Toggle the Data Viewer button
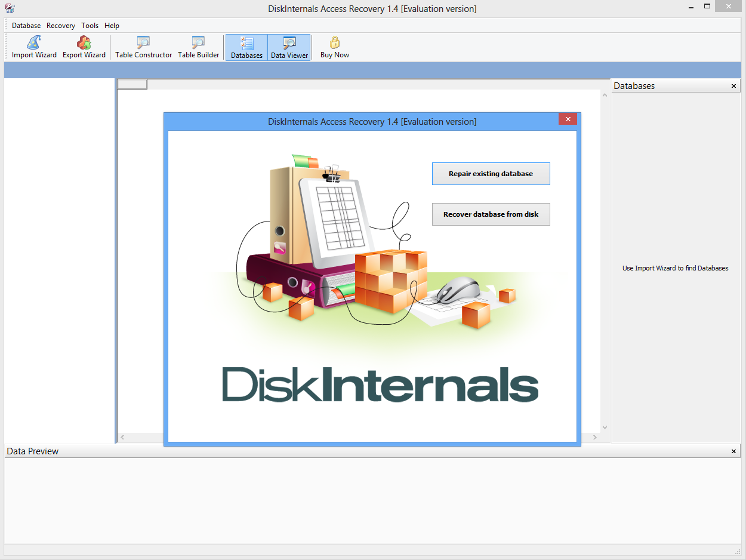Viewport: 746px width, 560px height. click(x=289, y=48)
